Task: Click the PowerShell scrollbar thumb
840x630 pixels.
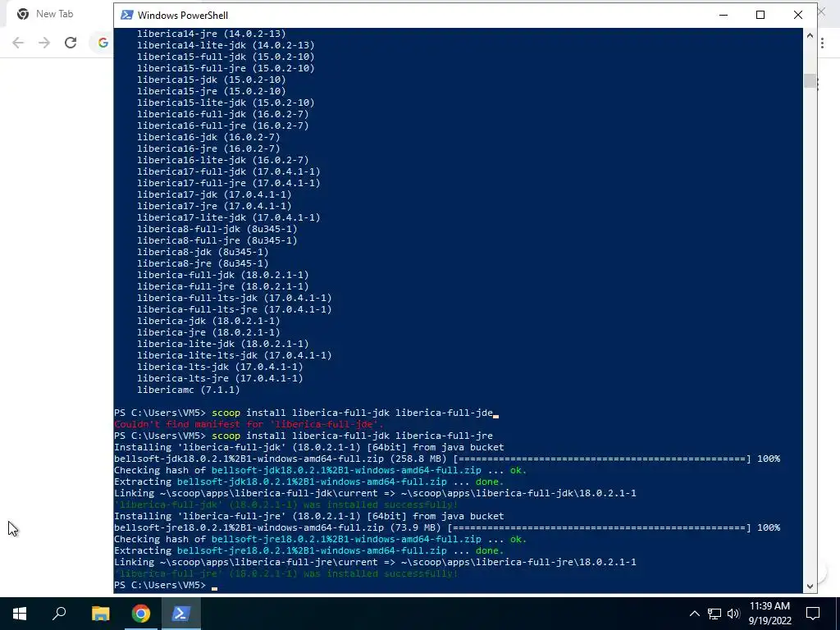Action: click(810, 81)
